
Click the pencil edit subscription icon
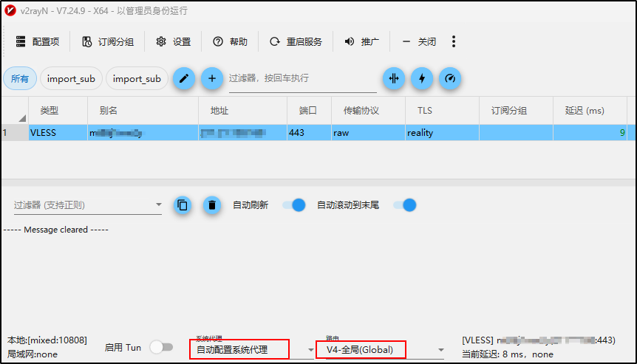[183, 78]
